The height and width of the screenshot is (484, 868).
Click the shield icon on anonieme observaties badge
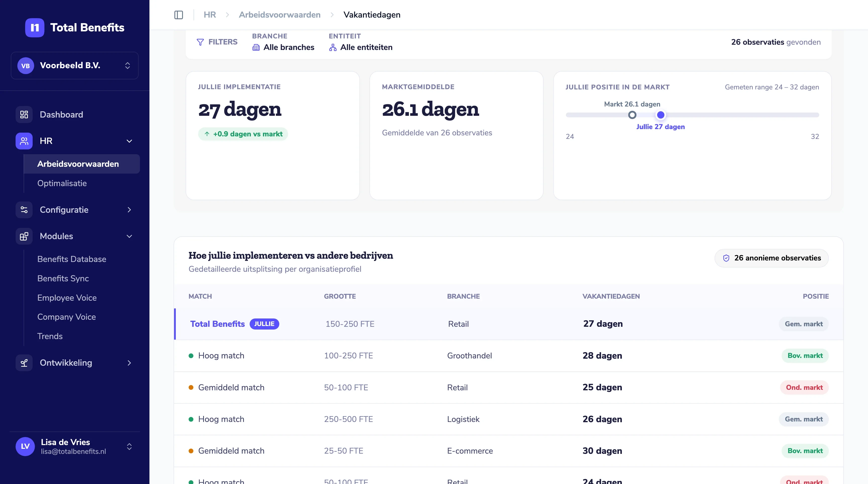[x=726, y=258]
